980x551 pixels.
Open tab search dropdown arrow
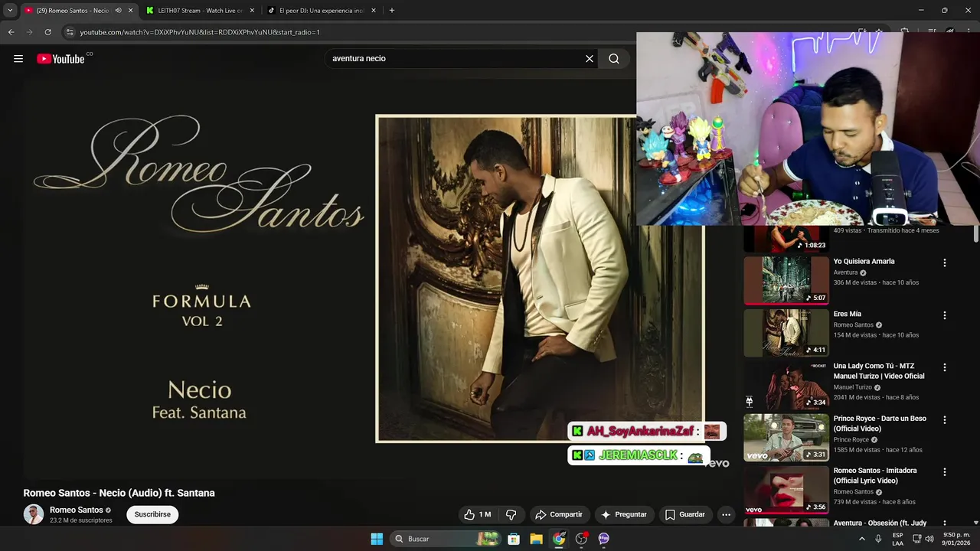pyautogui.click(x=10, y=11)
